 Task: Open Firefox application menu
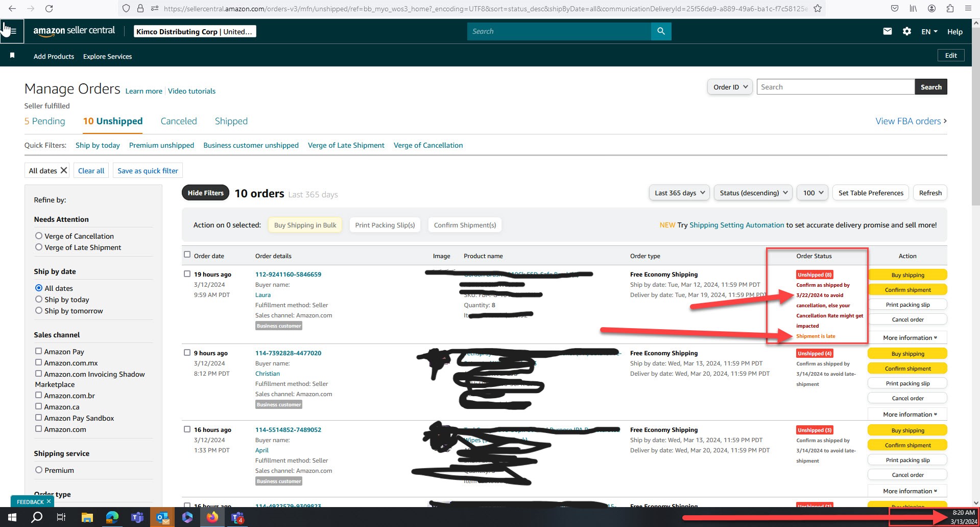pyautogui.click(x=968, y=8)
